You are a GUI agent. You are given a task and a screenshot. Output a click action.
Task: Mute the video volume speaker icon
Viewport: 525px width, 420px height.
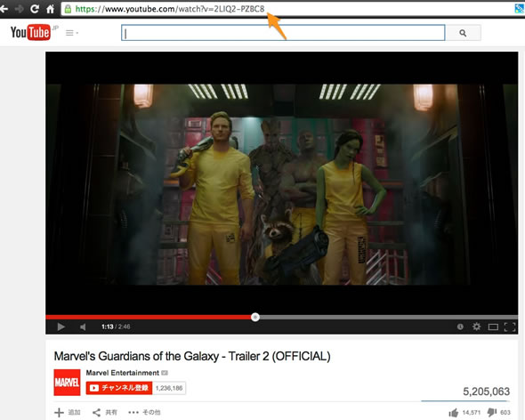(83, 327)
